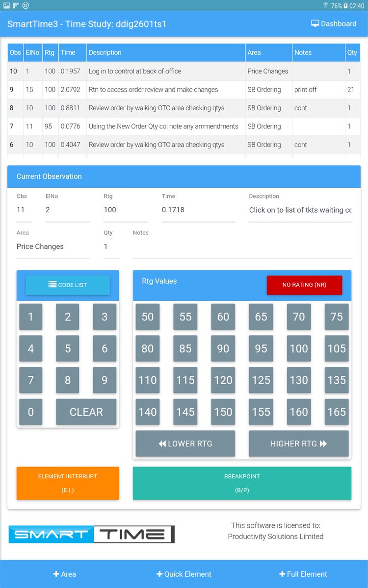Image resolution: width=368 pixels, height=588 pixels.
Task: Select rating value 55
Action: pos(185,317)
